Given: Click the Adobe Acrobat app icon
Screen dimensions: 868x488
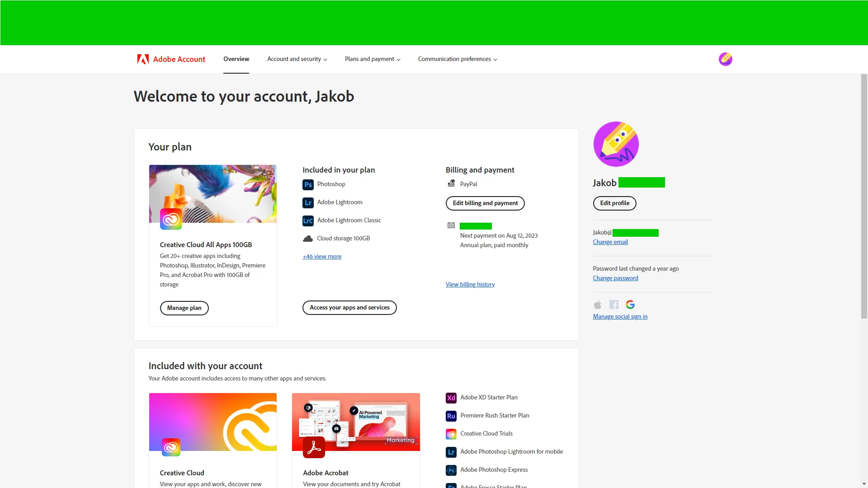Looking at the screenshot, I should pos(314,447).
